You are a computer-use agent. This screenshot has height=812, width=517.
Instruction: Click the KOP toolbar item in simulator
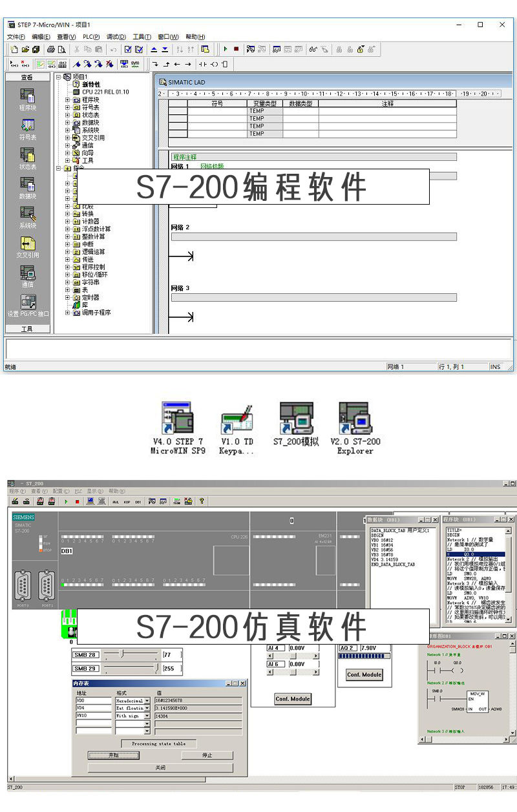[x=127, y=501]
